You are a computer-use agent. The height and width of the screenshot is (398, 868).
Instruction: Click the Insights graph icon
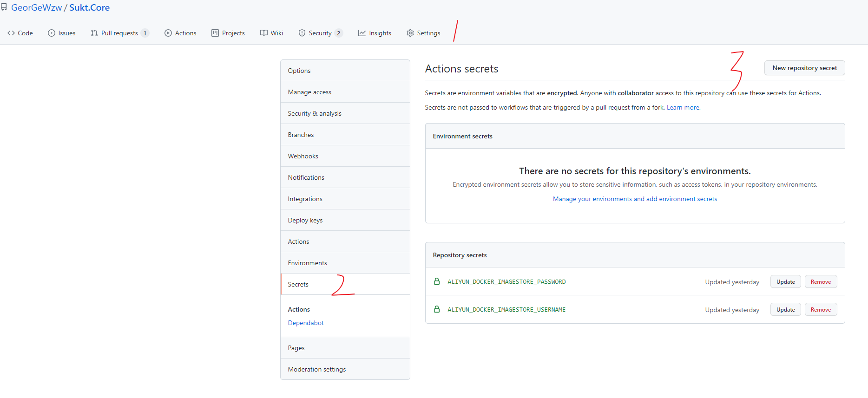(362, 33)
